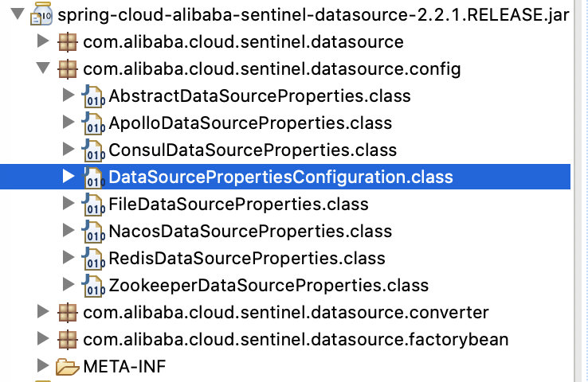Click the jar file icon for spring-cloud-alibaba-sentinel-datasource
The width and height of the screenshot is (588, 382).
[x=41, y=14]
